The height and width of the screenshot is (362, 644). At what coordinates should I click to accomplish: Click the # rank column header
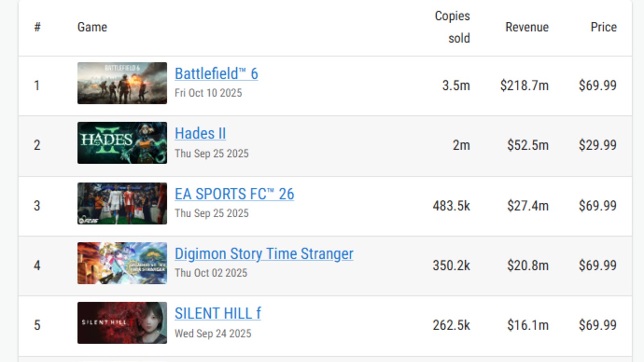pyautogui.click(x=37, y=27)
